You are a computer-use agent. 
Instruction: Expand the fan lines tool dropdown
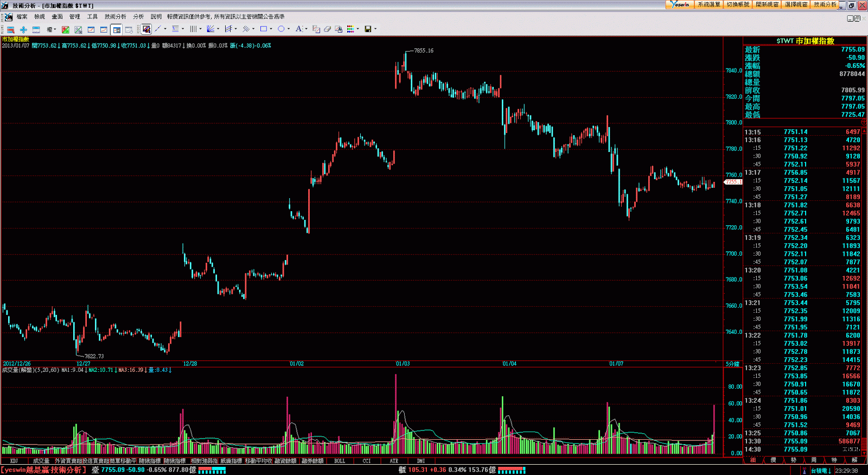pos(218,29)
